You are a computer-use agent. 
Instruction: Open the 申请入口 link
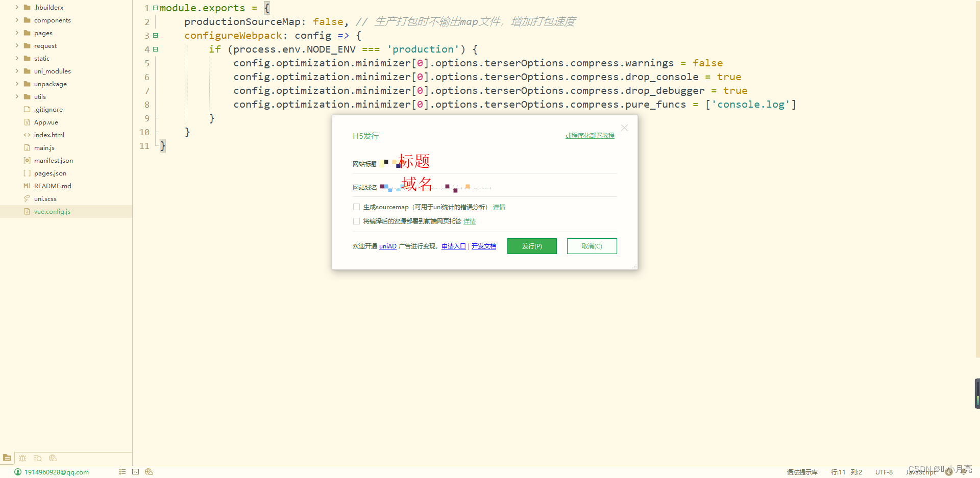point(454,246)
